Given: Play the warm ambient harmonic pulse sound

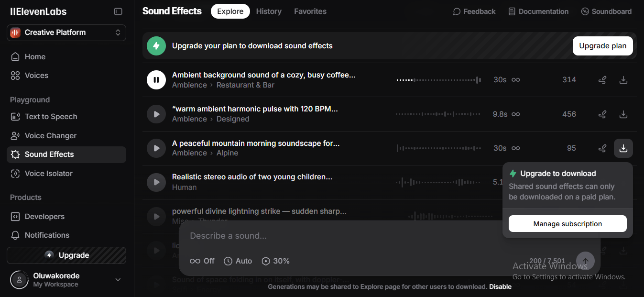Looking at the screenshot, I should pos(156,114).
